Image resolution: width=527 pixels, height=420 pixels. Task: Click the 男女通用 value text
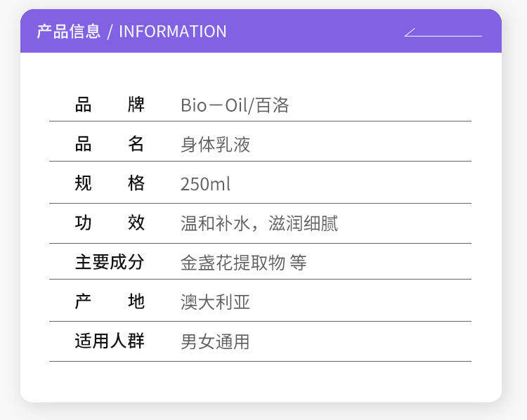(x=216, y=342)
